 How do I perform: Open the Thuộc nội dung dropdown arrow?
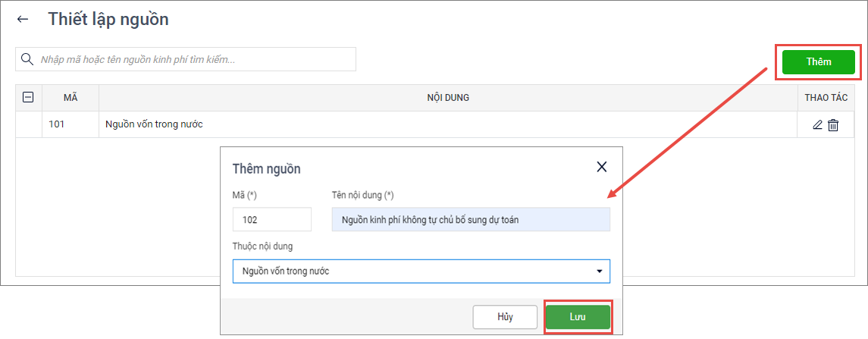pyautogui.click(x=599, y=271)
